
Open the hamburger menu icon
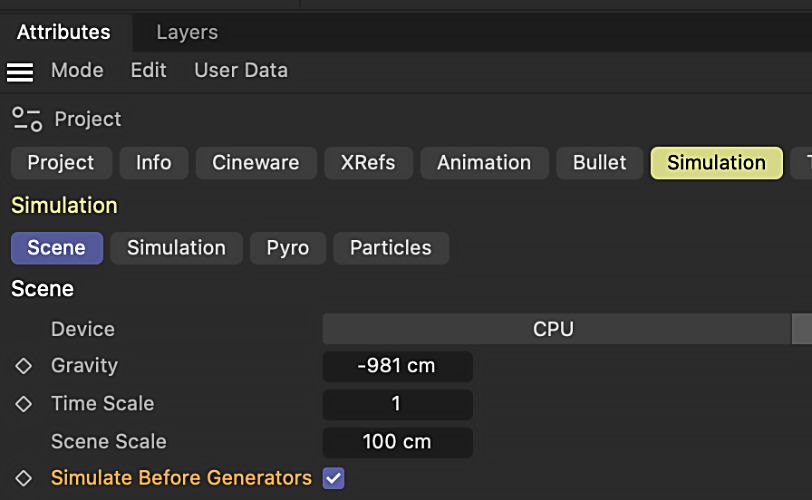[x=20, y=71]
